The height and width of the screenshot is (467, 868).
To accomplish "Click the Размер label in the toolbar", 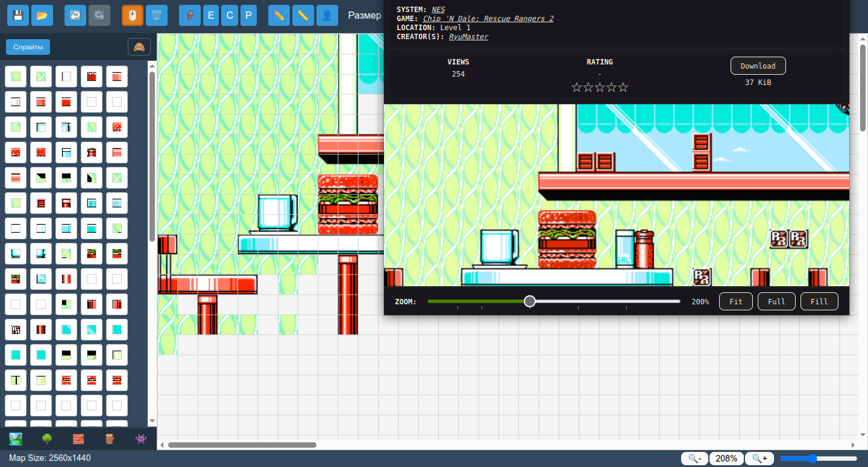I will (x=365, y=15).
